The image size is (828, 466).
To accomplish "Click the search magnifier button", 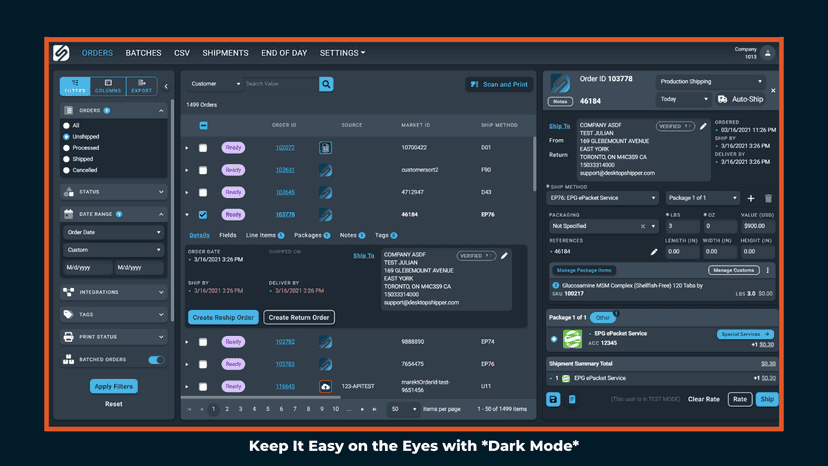I will coord(326,84).
